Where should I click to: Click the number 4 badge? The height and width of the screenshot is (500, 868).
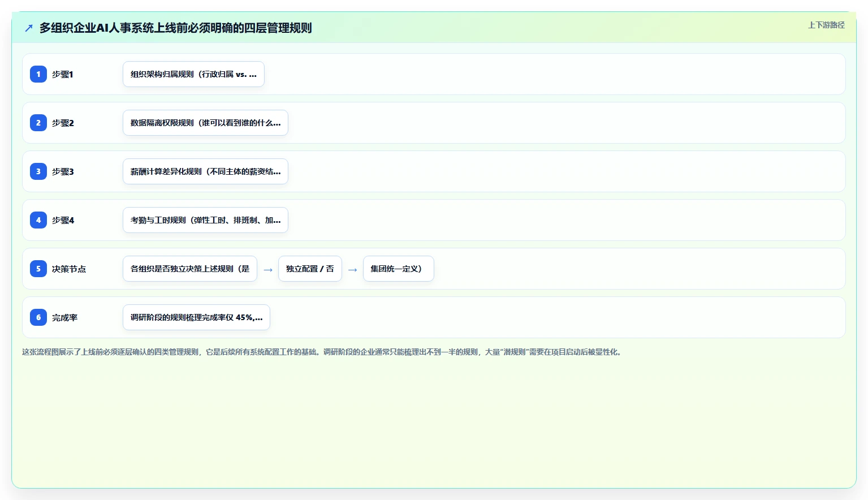point(38,220)
